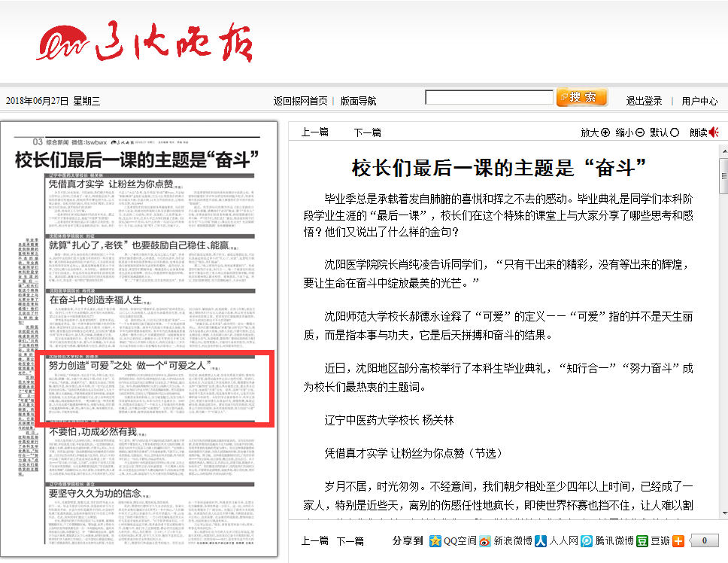Click the orange 搜索 button
The width and height of the screenshot is (728, 563).
tap(581, 97)
